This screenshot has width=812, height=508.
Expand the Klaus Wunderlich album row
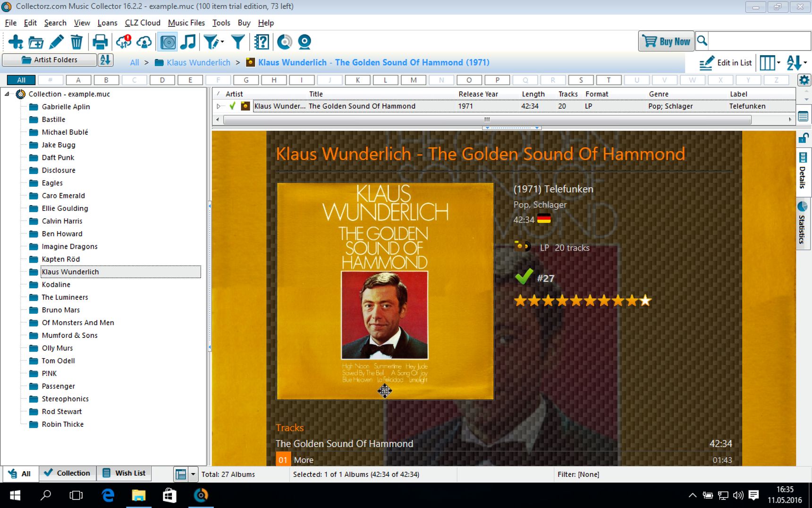218,106
